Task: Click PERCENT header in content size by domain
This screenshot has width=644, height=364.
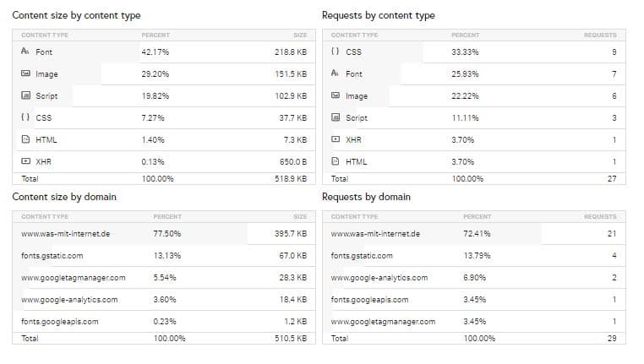Action: [167, 217]
